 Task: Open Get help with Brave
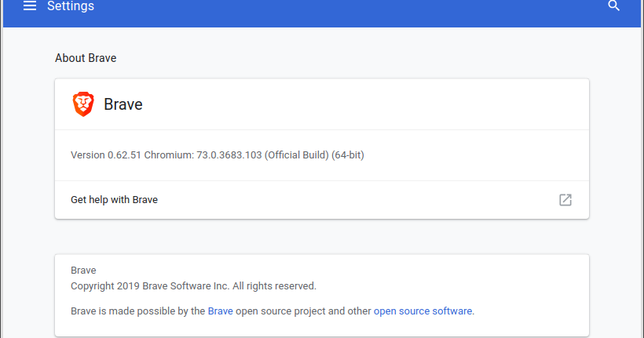tap(321, 200)
